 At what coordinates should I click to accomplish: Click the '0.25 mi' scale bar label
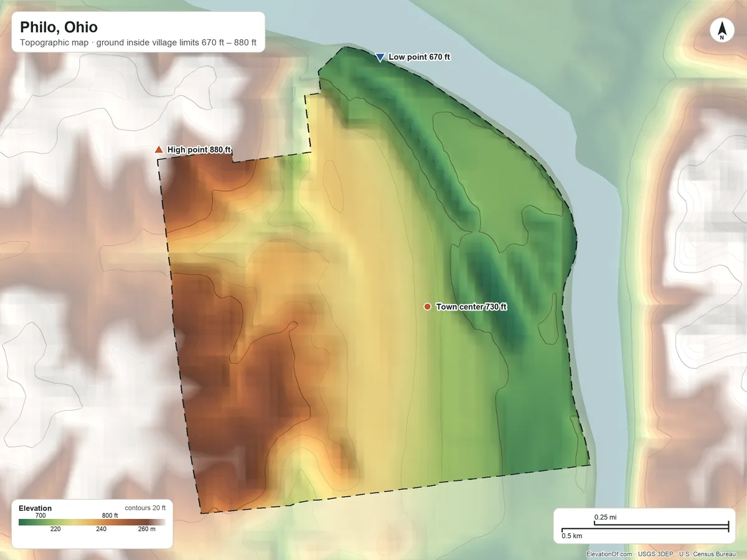(x=606, y=517)
